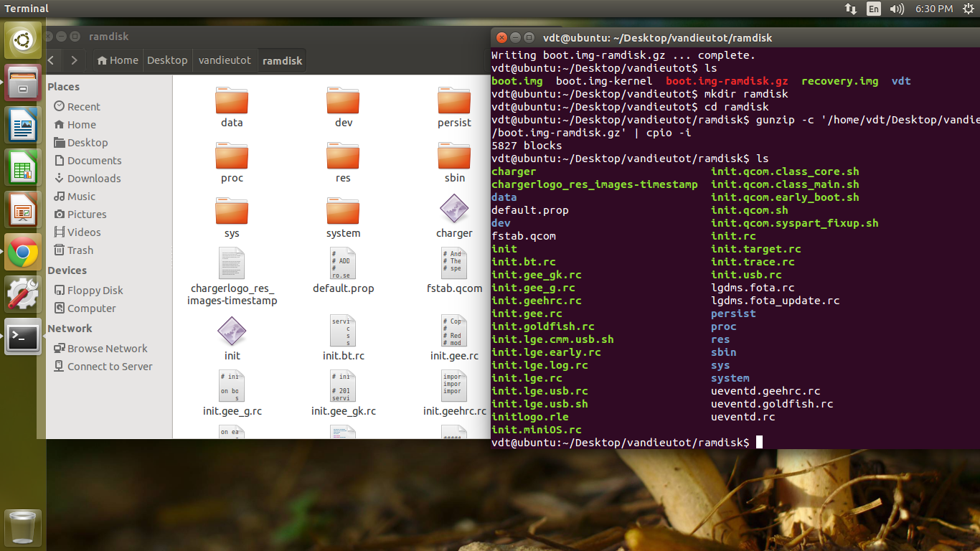Open System Settings from the launcher

(x=23, y=293)
